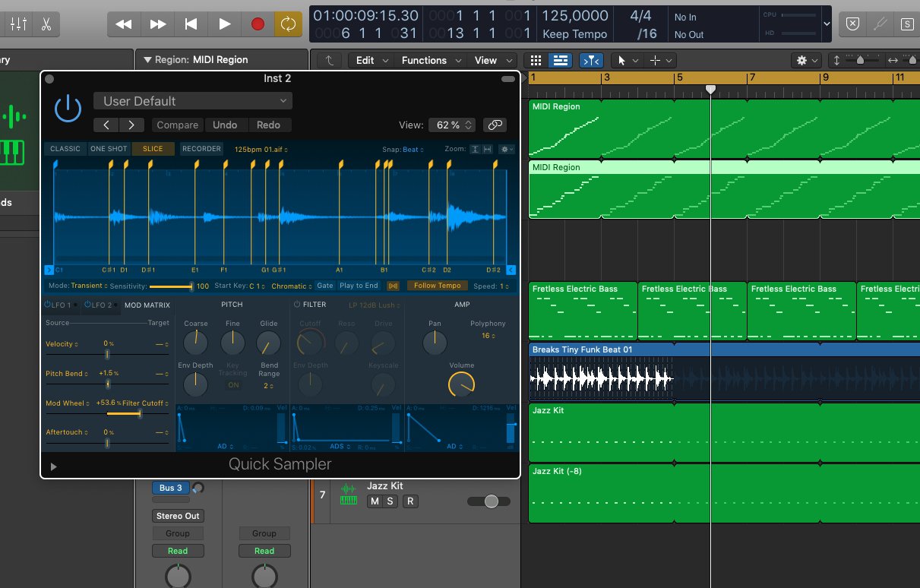This screenshot has height=588, width=920.
Task: Mute the Jazz Kit track
Action: 374,501
